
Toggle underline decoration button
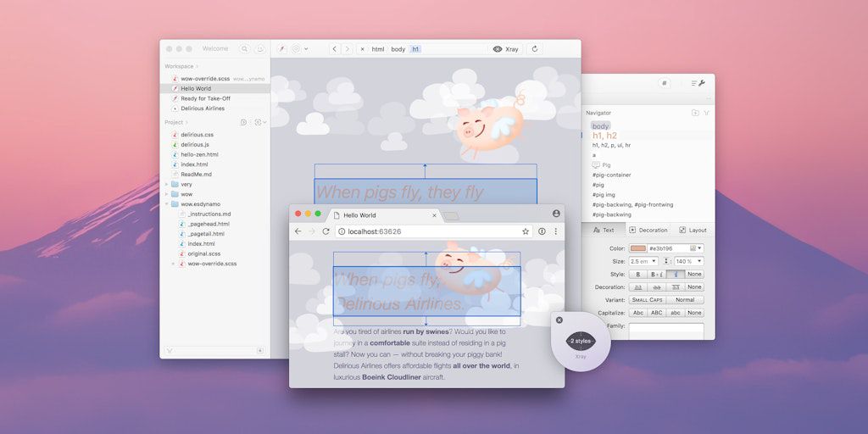[637, 287]
